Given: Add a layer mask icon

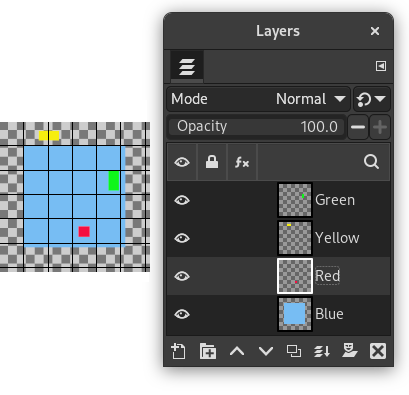Looking at the screenshot, I should tap(350, 351).
